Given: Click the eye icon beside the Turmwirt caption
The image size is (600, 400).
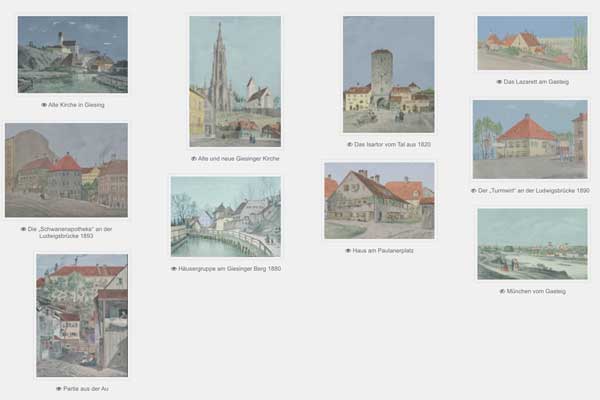Looking at the screenshot, I should 474,190.
